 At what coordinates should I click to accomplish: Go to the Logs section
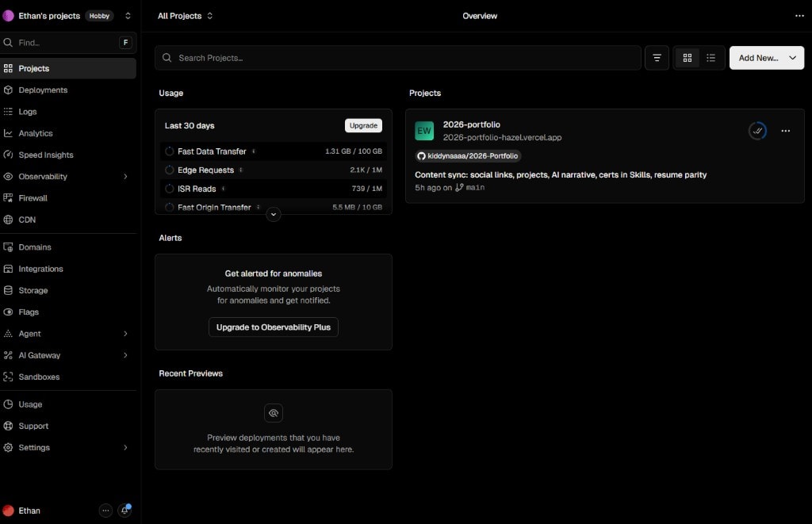68,112
